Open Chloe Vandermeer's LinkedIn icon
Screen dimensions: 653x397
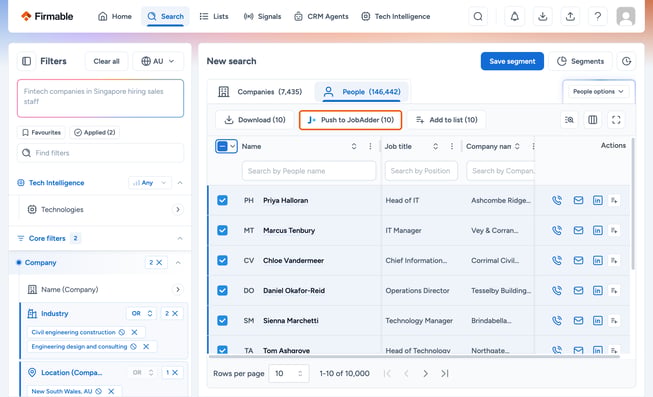[x=598, y=260]
